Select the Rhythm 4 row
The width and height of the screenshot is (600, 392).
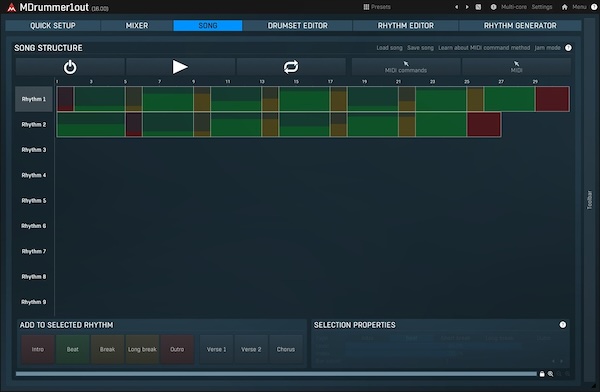[34, 175]
